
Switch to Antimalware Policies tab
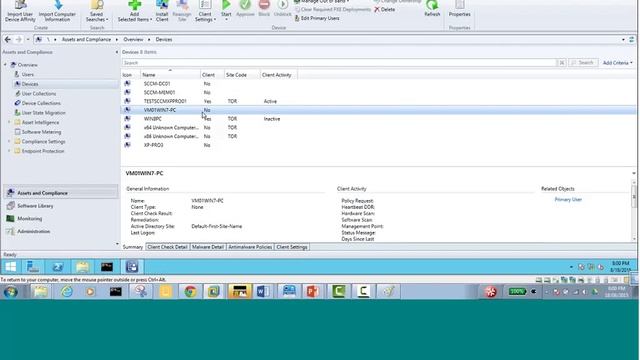tap(250, 247)
